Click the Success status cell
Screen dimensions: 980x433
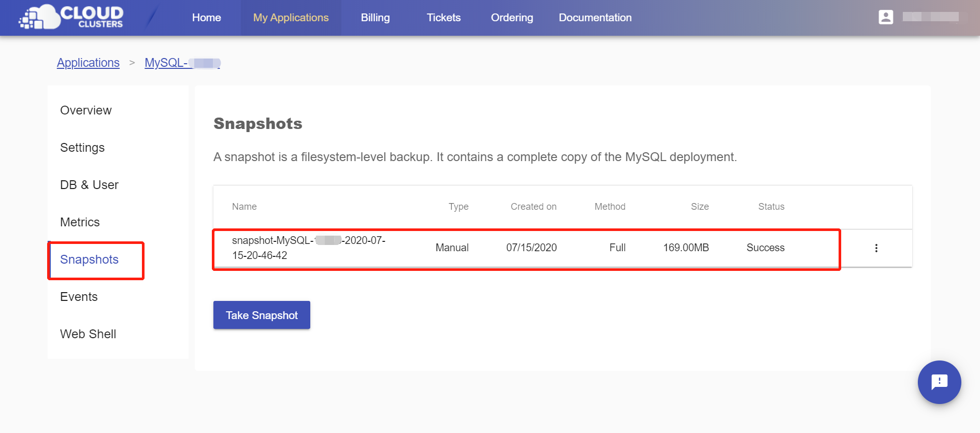pyautogui.click(x=766, y=248)
